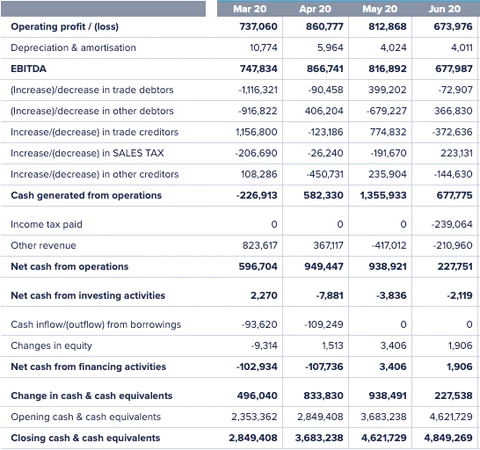This screenshot has height=450, width=480.
Task: Click the EBITDA row label
Action: [29, 69]
